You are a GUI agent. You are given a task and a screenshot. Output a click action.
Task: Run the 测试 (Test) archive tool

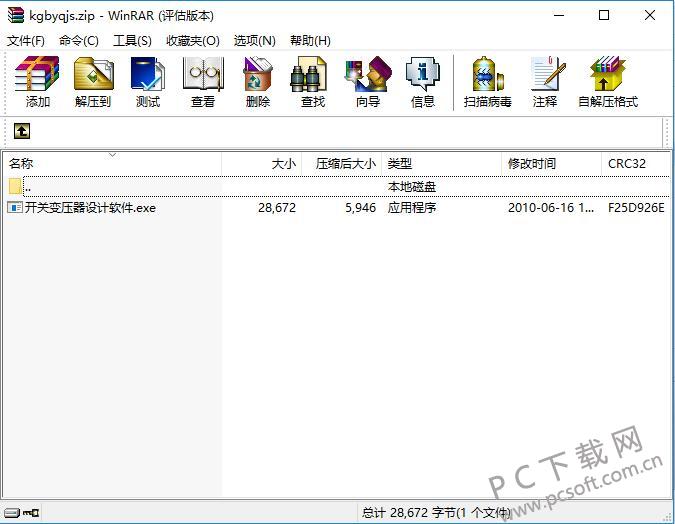coord(148,82)
